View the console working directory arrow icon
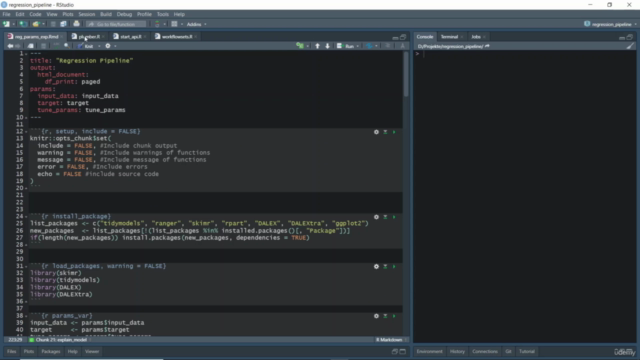This screenshot has height=360, width=640. coord(487,47)
